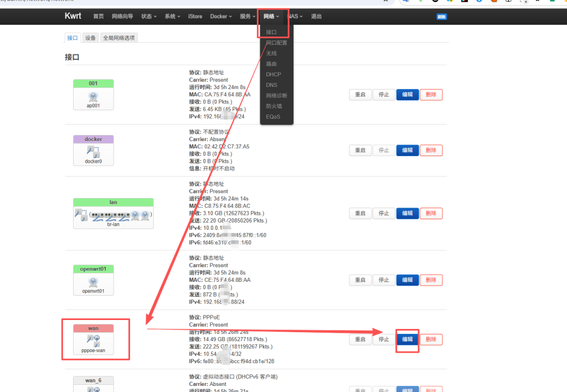The width and height of the screenshot is (567, 392).
Task: Click the openwrt01 interface icon
Action: pos(93,282)
